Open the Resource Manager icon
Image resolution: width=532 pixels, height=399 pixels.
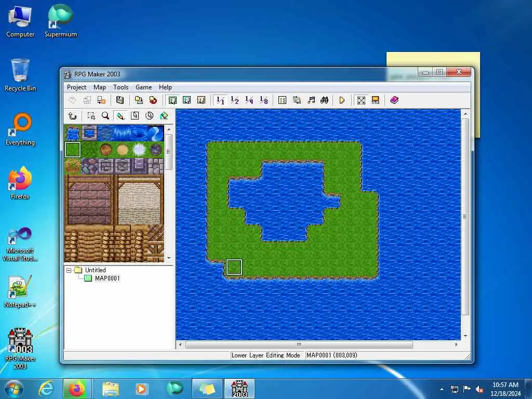click(297, 100)
